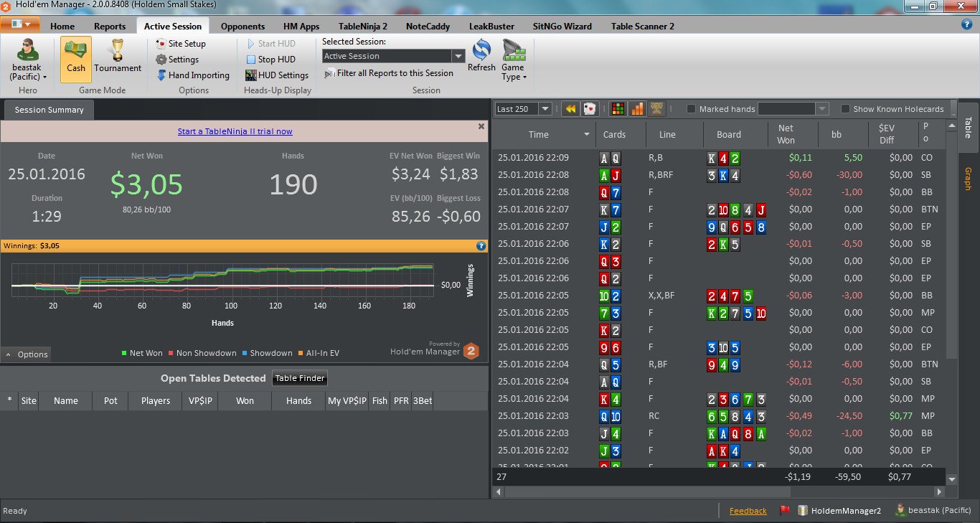Image resolution: width=980 pixels, height=523 pixels.
Task: Click the colored grid icon
Action: click(x=617, y=109)
